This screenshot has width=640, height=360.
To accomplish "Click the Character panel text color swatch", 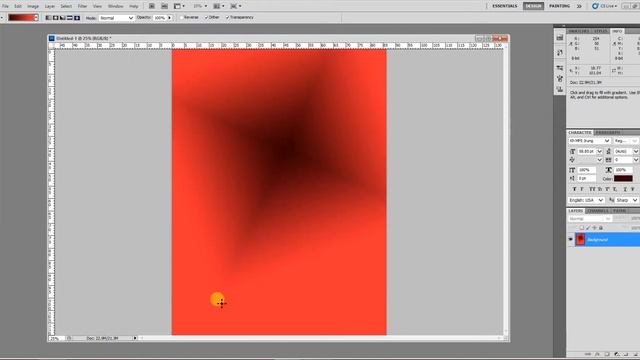I will 623,178.
